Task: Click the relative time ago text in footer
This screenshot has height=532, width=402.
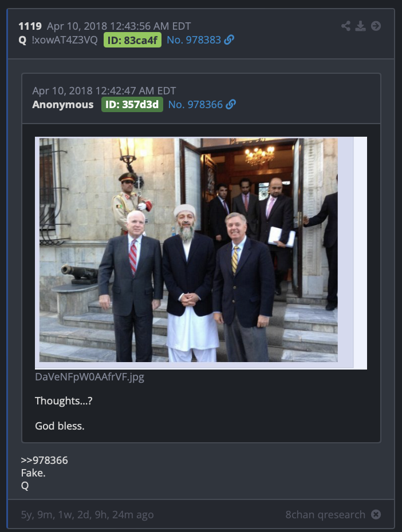Action: [87, 515]
